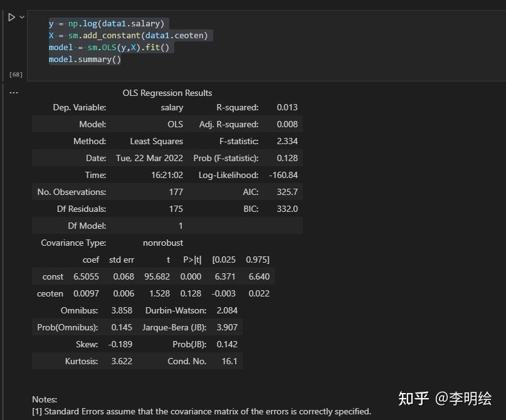This screenshot has width=506, height=420.
Task: Click the R-squared value 0.013
Action: 287,107
